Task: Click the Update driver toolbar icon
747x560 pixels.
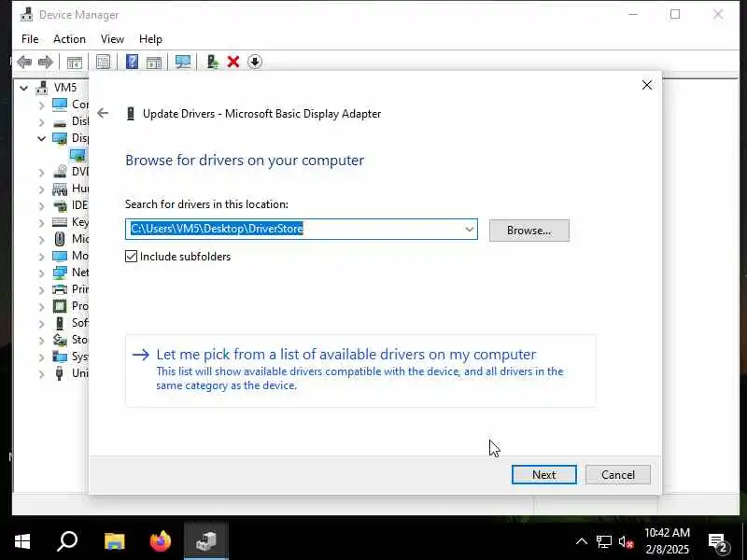Action: 212,62
